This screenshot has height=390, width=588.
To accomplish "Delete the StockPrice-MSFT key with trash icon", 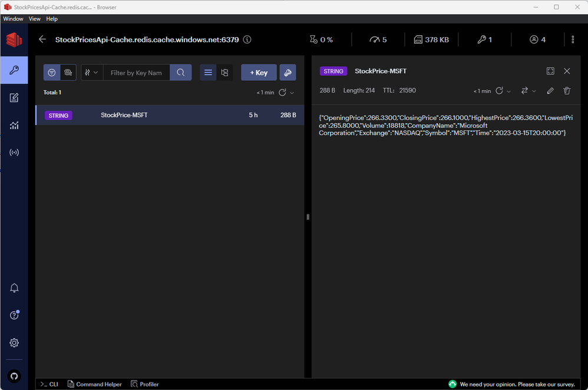I will click(567, 90).
